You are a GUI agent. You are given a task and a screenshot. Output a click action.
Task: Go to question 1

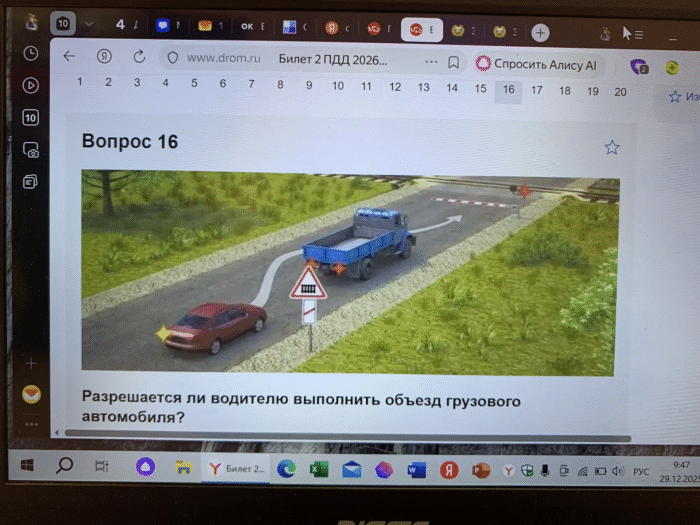point(80,82)
